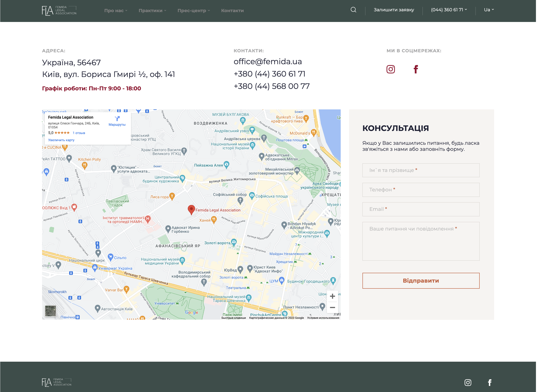The width and height of the screenshot is (537, 392).
Task: Switch map to satellite view thumbnail
Action: (51, 311)
